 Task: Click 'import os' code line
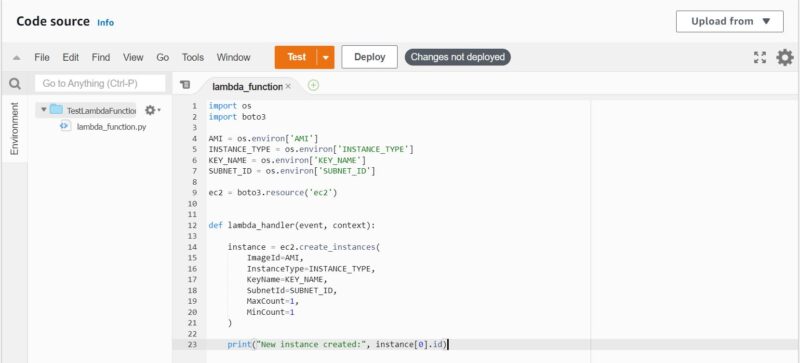tap(230, 106)
